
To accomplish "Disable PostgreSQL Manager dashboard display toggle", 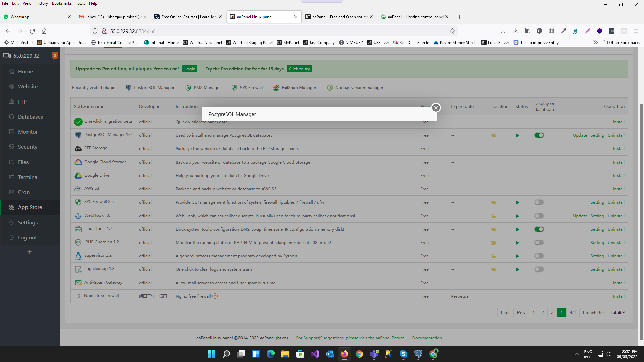I will click(539, 135).
